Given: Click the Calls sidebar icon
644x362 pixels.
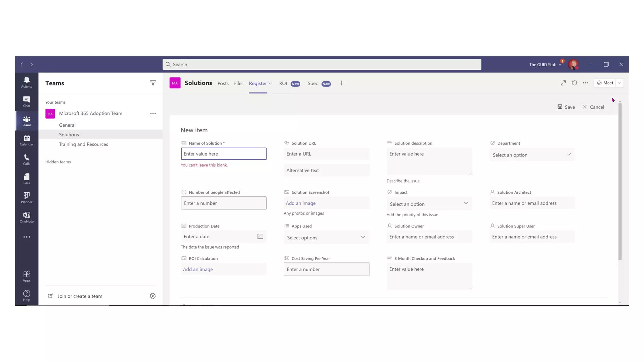Looking at the screenshot, I should click(x=26, y=159).
